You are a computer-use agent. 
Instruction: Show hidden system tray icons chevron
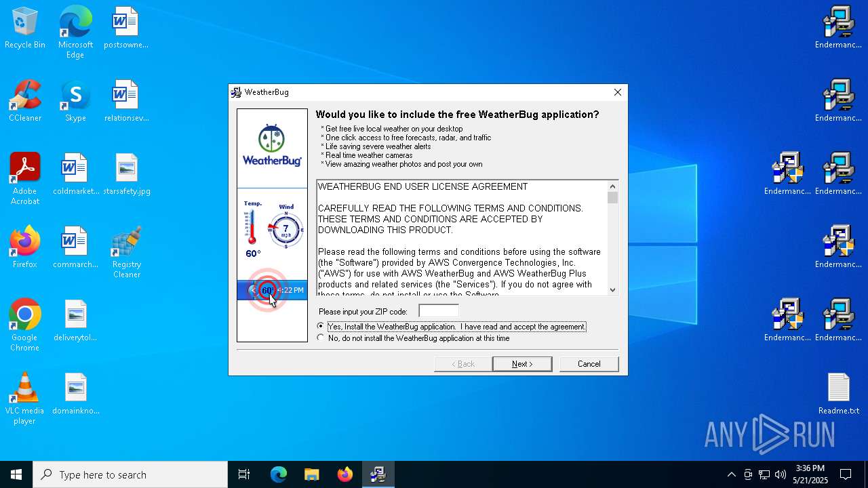pos(731,474)
